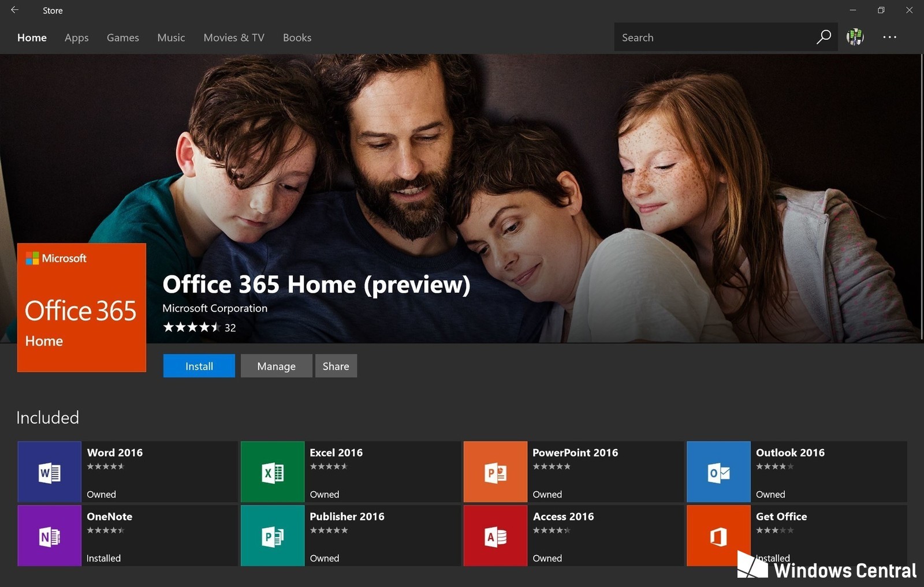Click the Install button
The width and height of the screenshot is (924, 587).
pos(199,366)
